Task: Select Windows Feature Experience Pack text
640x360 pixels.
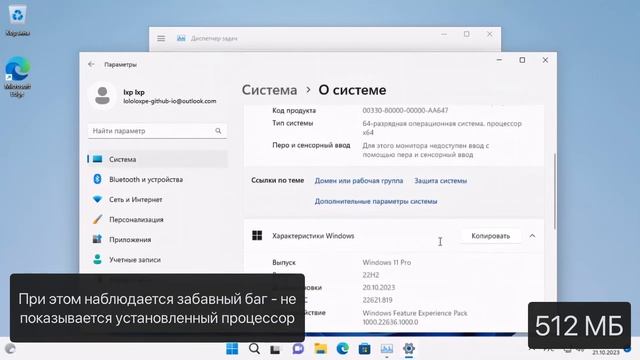Action: click(415, 313)
